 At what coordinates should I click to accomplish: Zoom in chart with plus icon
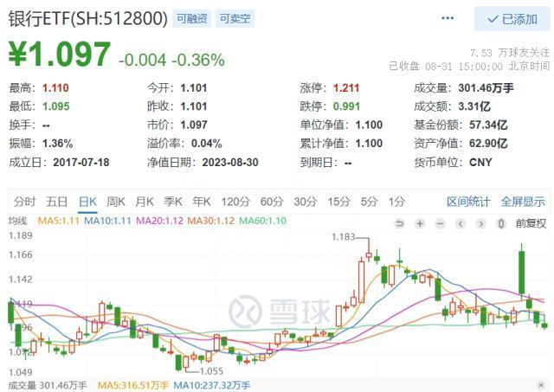[x=419, y=223]
